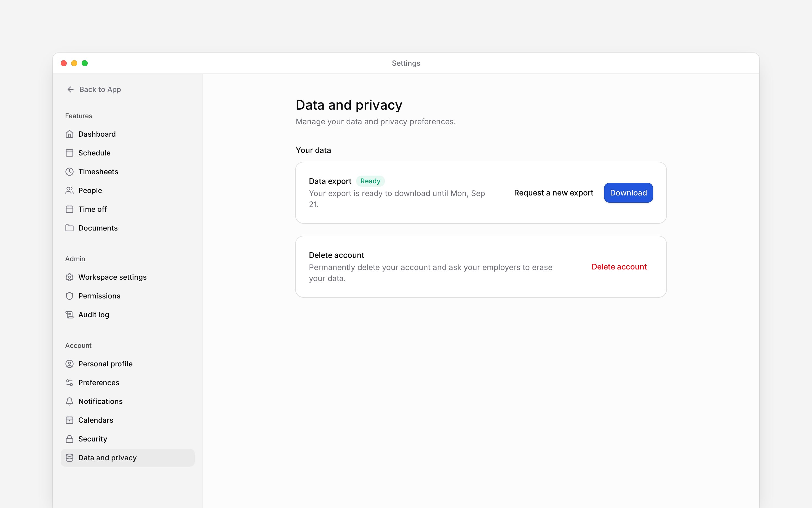
Task: Click the Data and privacy page heading
Action: pyautogui.click(x=349, y=105)
